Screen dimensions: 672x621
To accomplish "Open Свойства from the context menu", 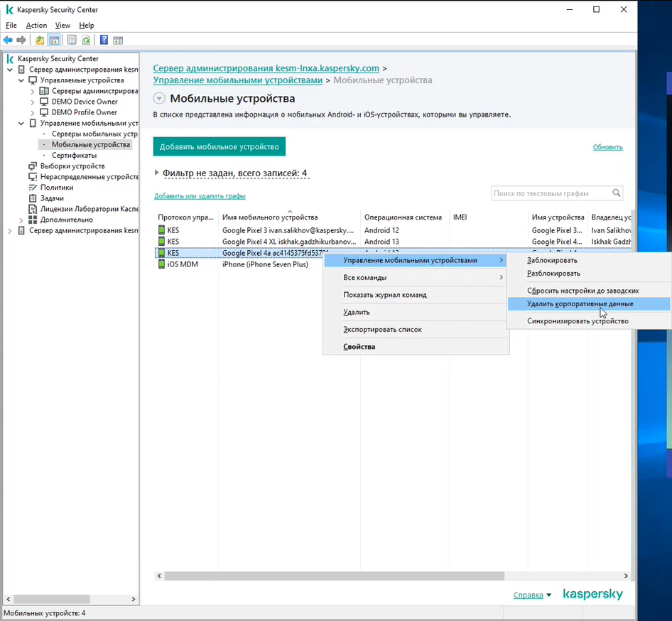I will [416, 347].
